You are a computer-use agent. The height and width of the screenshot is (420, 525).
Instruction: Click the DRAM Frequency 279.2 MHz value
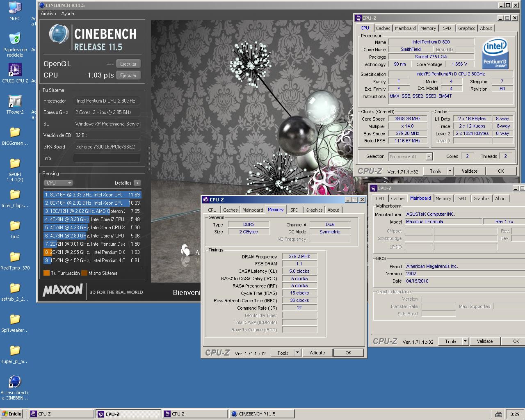pos(299,257)
